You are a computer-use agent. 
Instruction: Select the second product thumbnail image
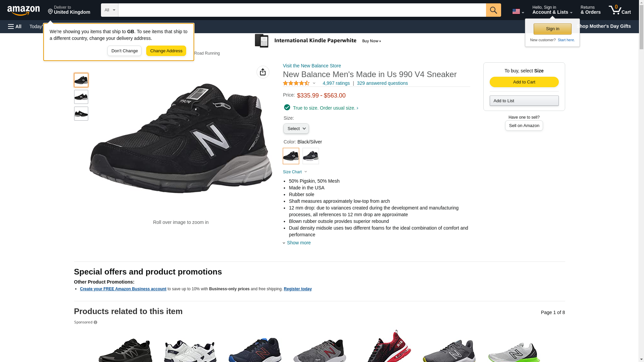point(81,97)
